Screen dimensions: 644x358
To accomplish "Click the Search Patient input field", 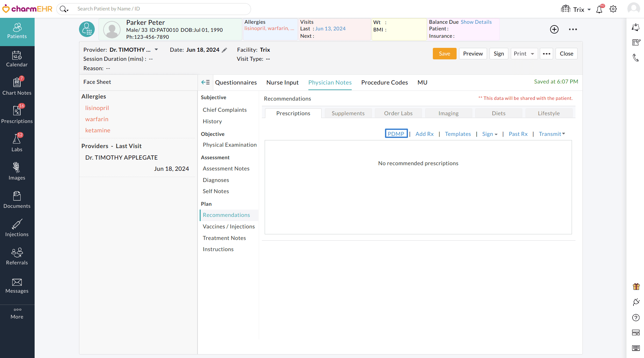I will coord(161,9).
